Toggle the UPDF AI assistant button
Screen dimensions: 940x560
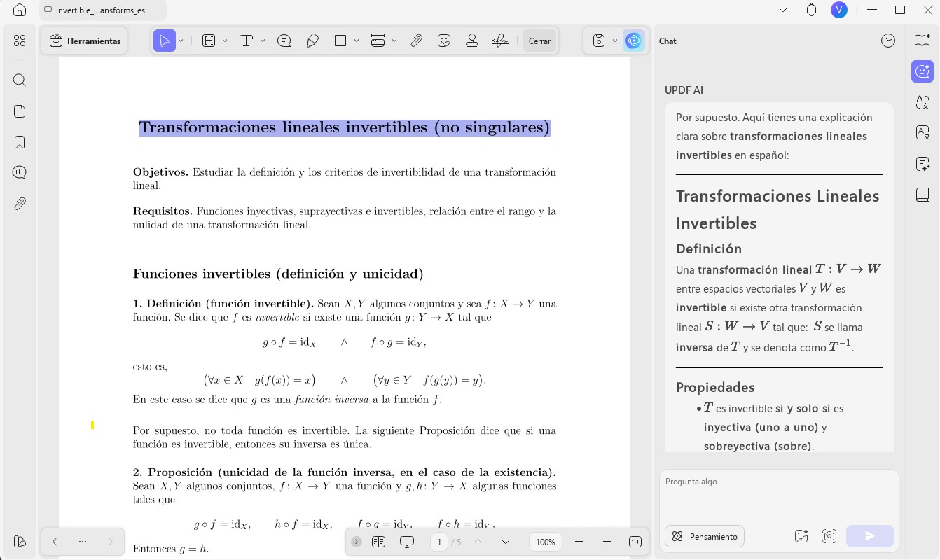(634, 41)
